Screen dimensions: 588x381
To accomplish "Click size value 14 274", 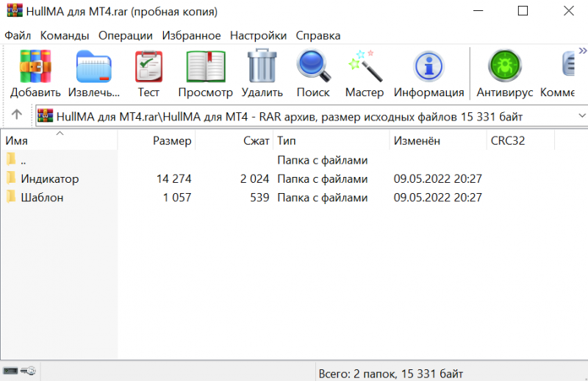I will pos(173,178).
